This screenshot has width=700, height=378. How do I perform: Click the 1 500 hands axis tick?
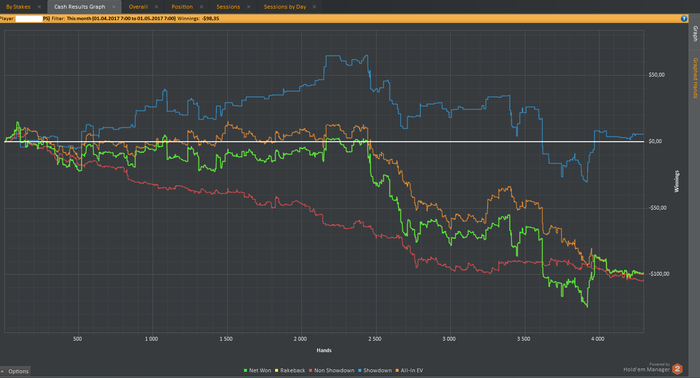tap(226, 339)
